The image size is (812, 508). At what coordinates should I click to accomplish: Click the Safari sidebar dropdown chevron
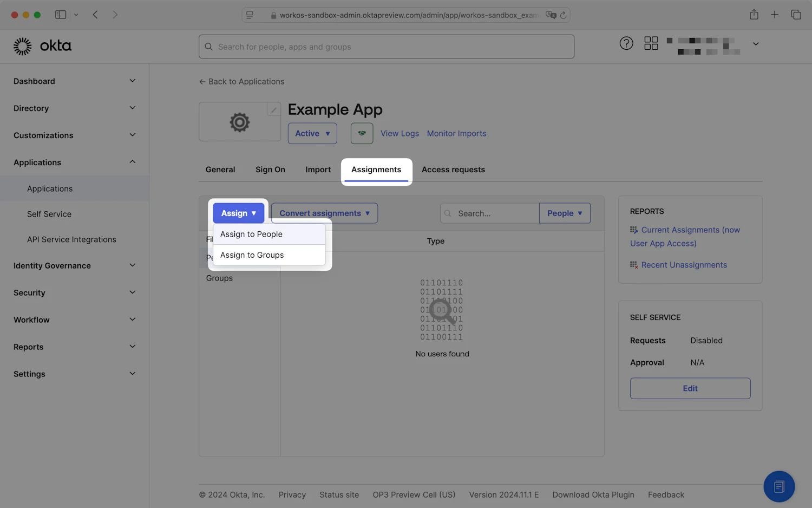tap(76, 15)
